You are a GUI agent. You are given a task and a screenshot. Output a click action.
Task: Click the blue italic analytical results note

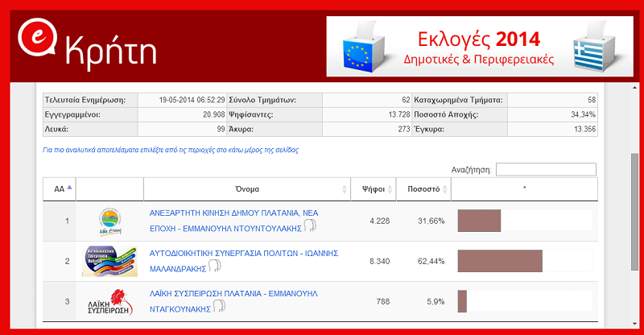coord(171,150)
